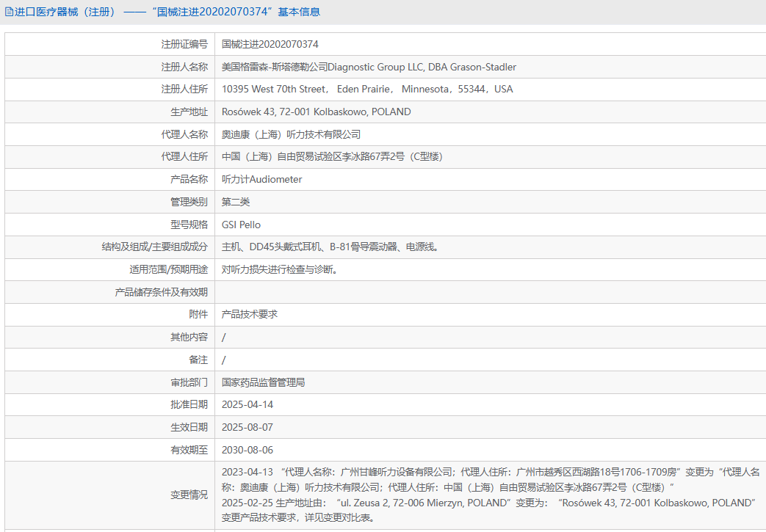
Task: Click the document icon beside the page title
Action: tap(9, 12)
